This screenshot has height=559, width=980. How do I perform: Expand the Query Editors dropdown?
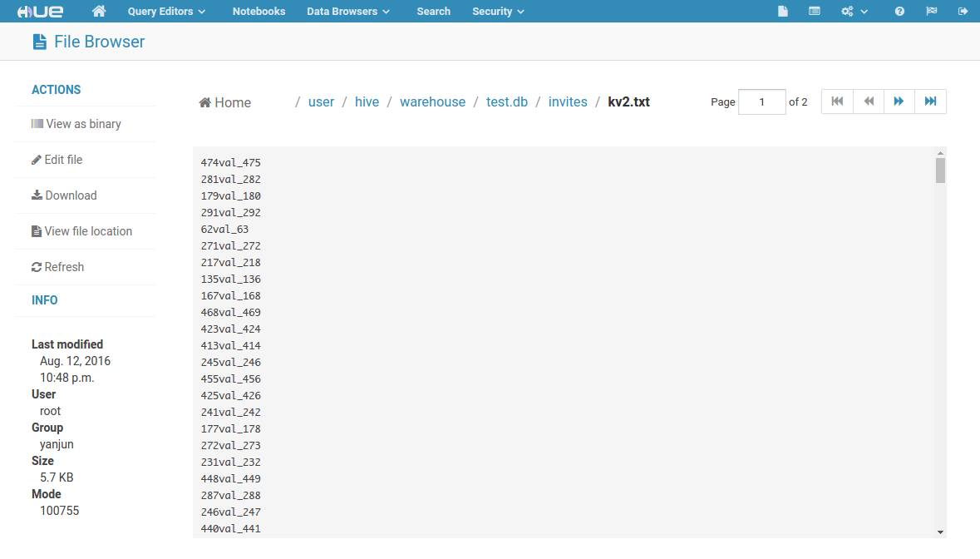click(166, 12)
